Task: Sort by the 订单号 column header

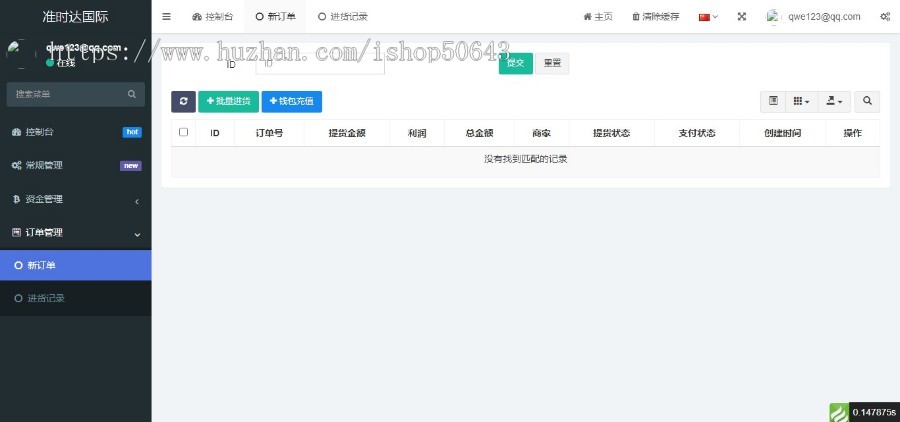Action: coord(269,133)
